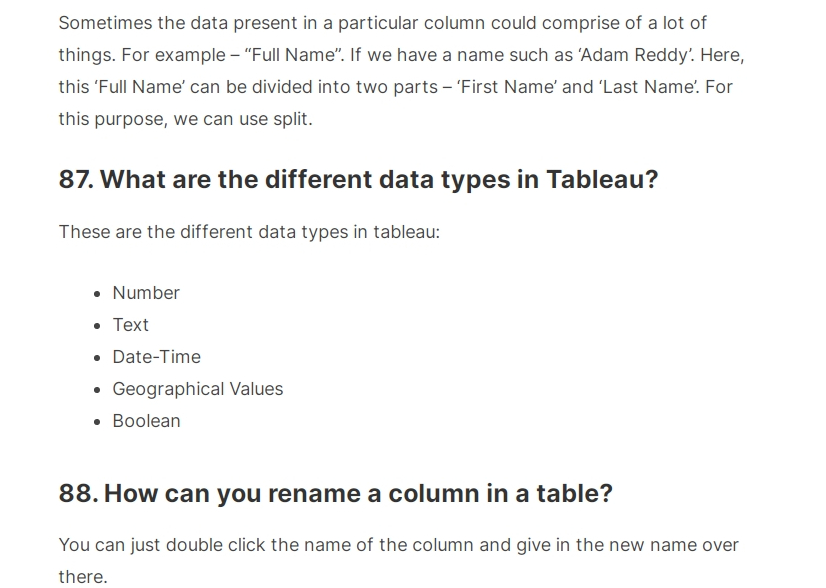Image resolution: width=826 pixels, height=588 pixels.
Task: Click the sentence 'These are the different data types'
Action: coord(249,232)
